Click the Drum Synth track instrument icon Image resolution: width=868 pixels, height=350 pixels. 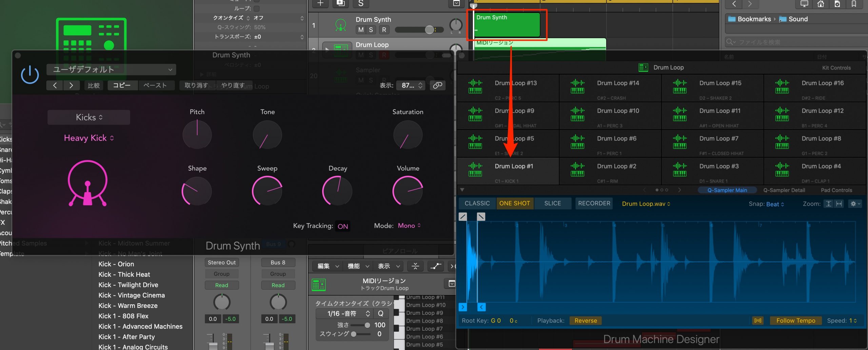pos(340,25)
